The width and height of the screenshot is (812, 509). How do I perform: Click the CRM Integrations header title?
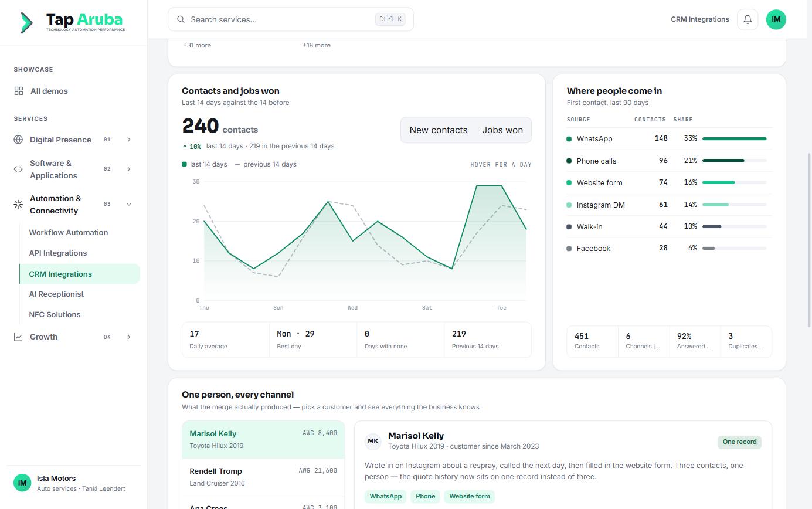tap(700, 19)
